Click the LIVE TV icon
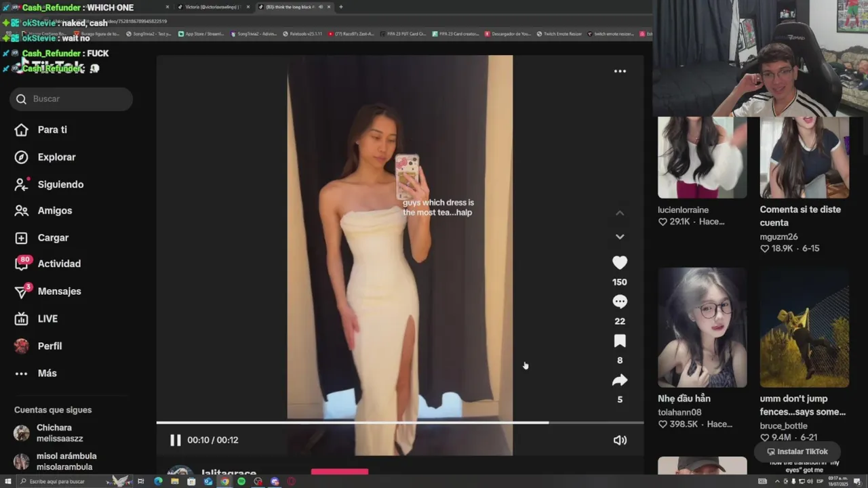Viewport: 868px width, 488px height. (22, 319)
